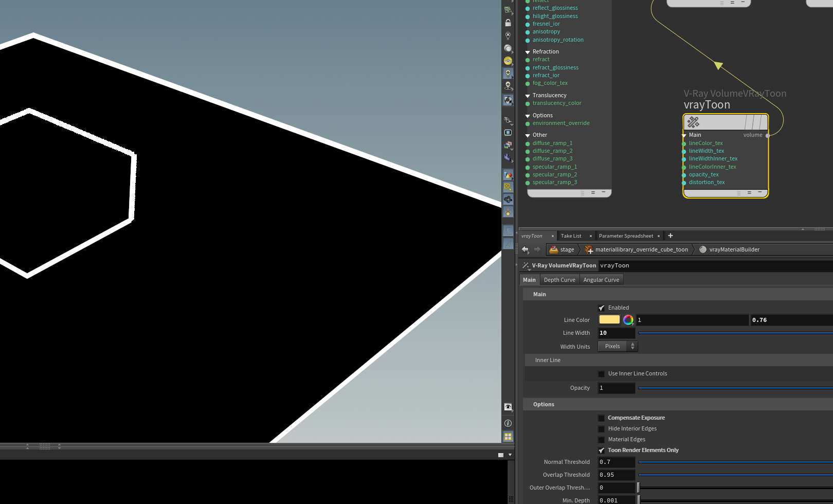833x504 pixels.
Task: Click the yellow four-pane layout icon
Action: click(508, 436)
